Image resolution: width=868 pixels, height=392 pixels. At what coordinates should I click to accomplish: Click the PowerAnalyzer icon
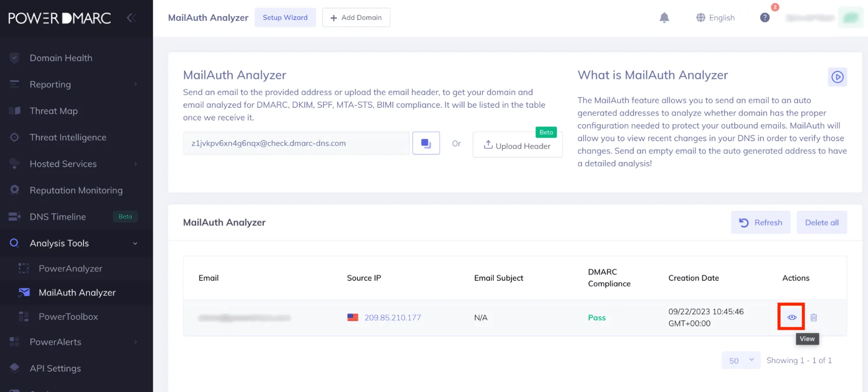[24, 268]
